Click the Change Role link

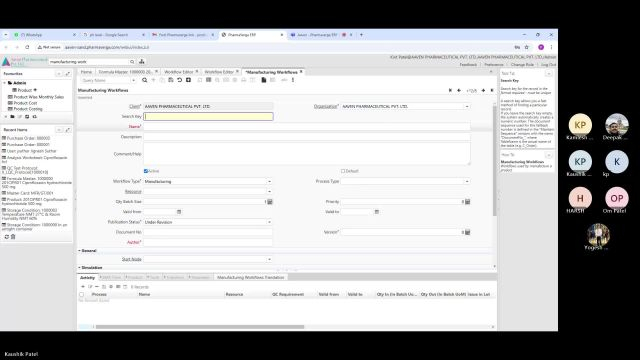522,64
